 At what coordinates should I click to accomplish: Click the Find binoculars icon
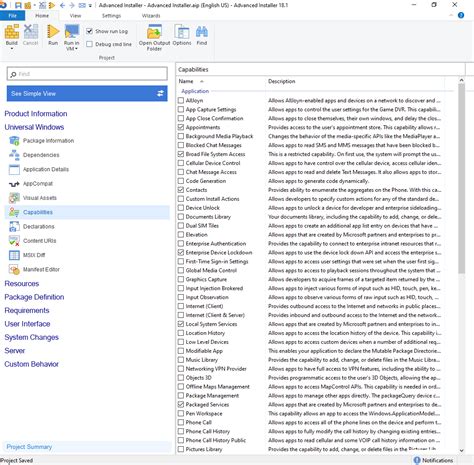pos(202,32)
